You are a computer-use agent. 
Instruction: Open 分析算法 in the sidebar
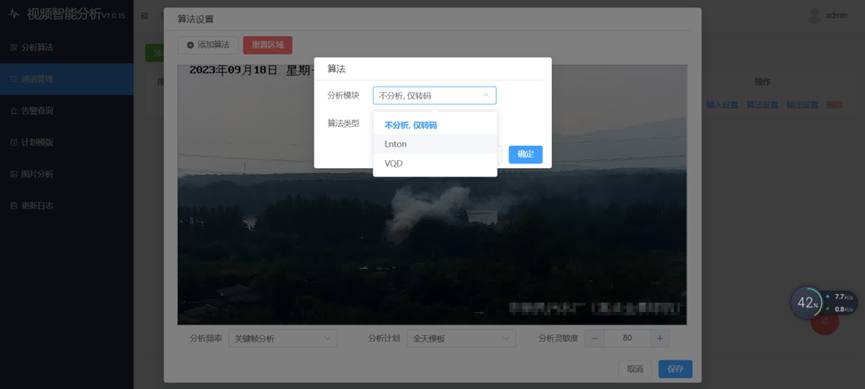67,47
